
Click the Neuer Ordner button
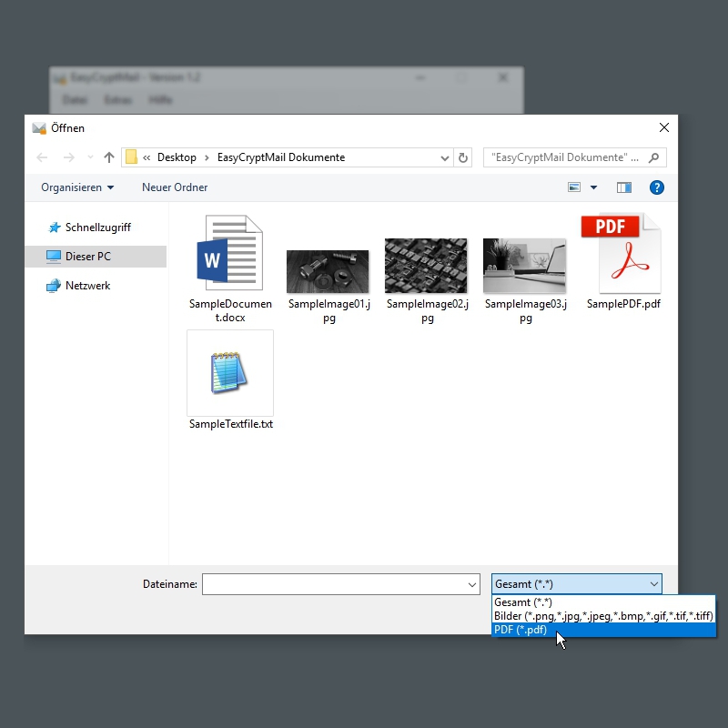(175, 187)
